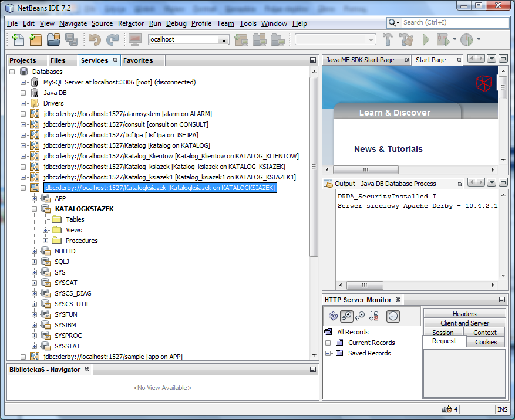
Task: Undo the last action with the toolbar arrow
Action: coord(95,40)
